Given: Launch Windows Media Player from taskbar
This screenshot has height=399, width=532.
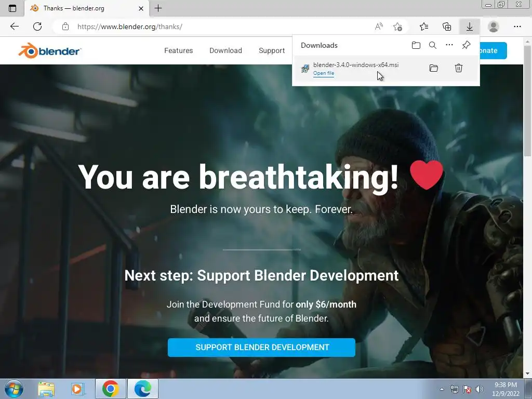Looking at the screenshot, I should pyautogui.click(x=78, y=389).
